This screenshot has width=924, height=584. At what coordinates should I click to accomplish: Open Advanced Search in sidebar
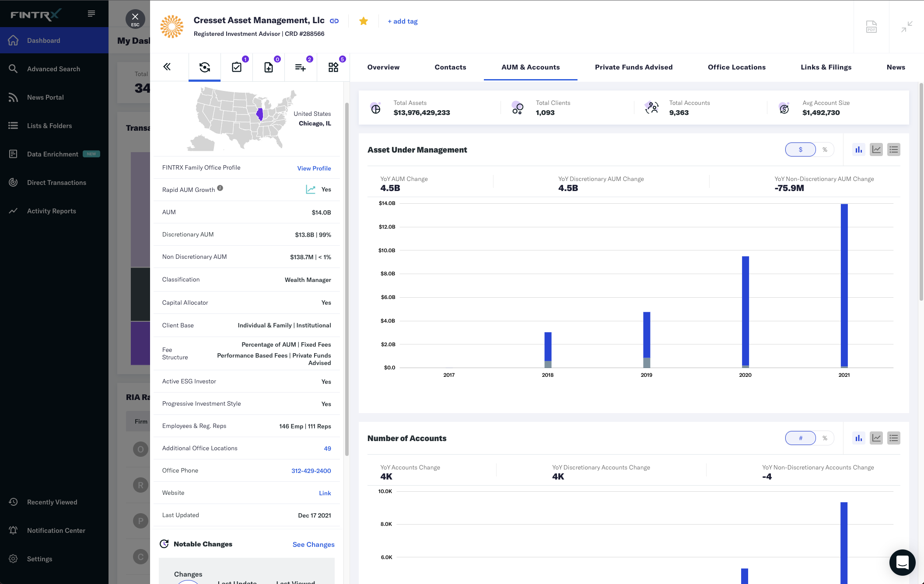(54, 69)
